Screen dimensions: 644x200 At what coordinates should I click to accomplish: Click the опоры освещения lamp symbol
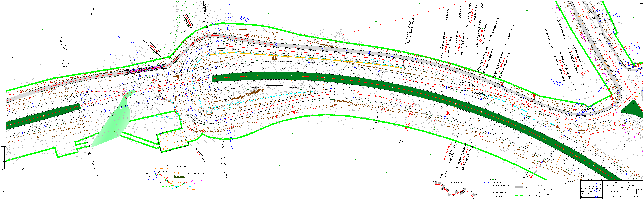click(540, 189)
